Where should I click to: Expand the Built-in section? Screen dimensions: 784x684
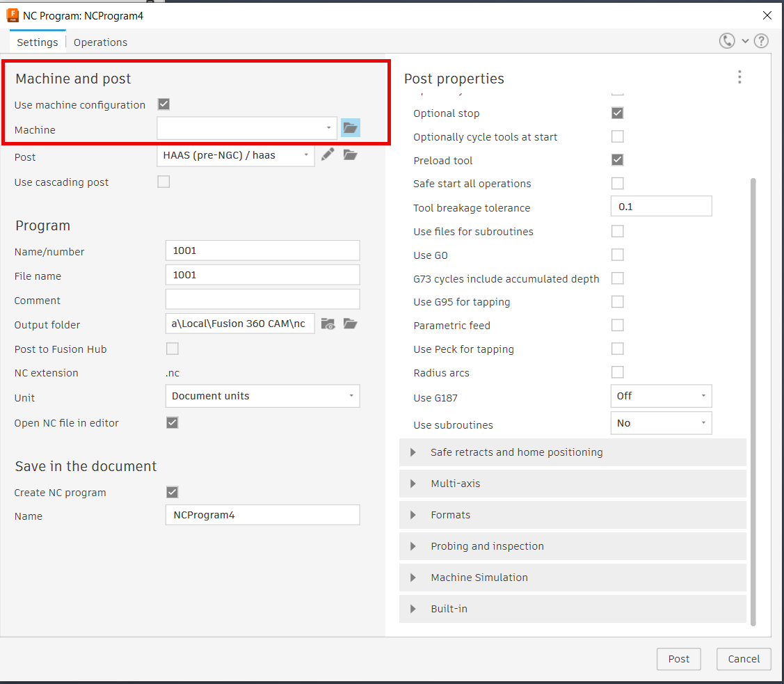click(x=573, y=609)
